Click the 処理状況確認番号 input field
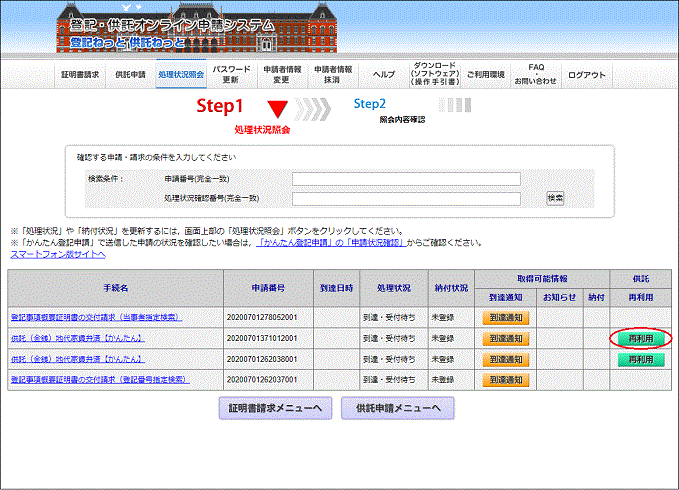 point(406,199)
